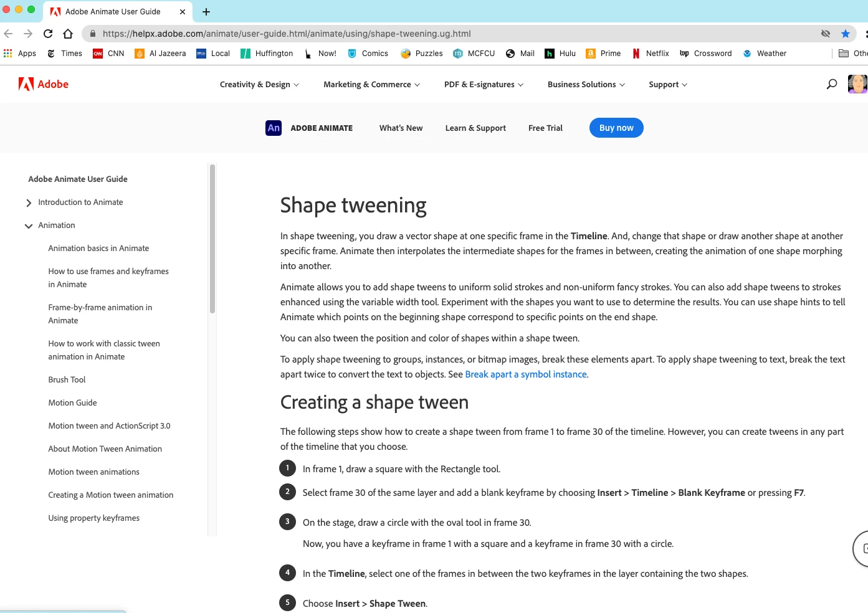Viewport: 868px width, 613px height.
Task: Open Frame-by-frame animation in Animate
Action: [100, 314]
